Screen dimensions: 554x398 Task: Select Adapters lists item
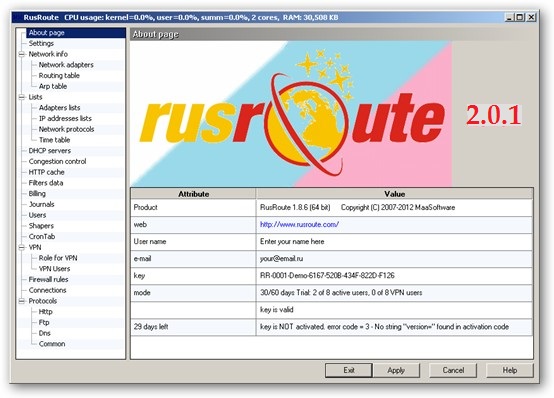[59, 108]
